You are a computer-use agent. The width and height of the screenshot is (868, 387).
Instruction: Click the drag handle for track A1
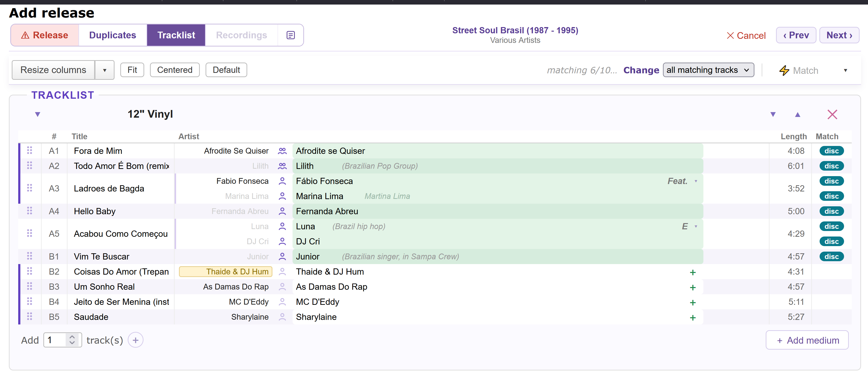pyautogui.click(x=30, y=150)
